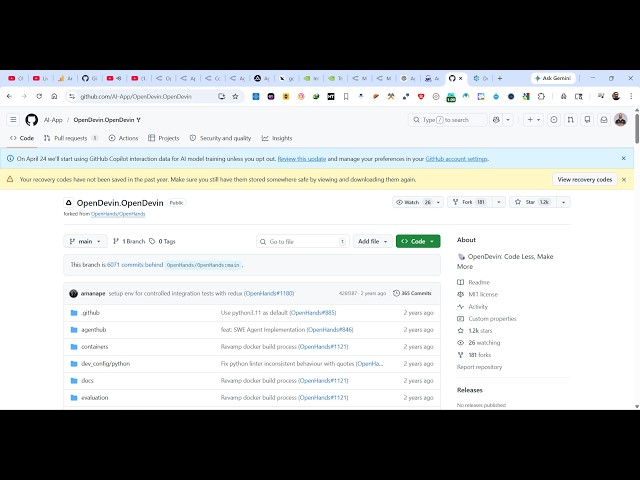The height and width of the screenshot is (480, 640).
Task: Click 'Report repository' link
Action: click(479, 367)
